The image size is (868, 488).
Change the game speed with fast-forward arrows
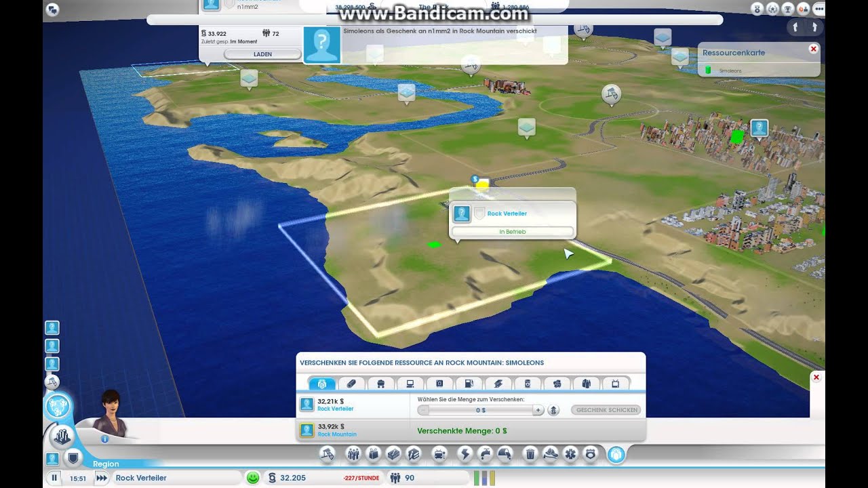[x=102, y=478]
